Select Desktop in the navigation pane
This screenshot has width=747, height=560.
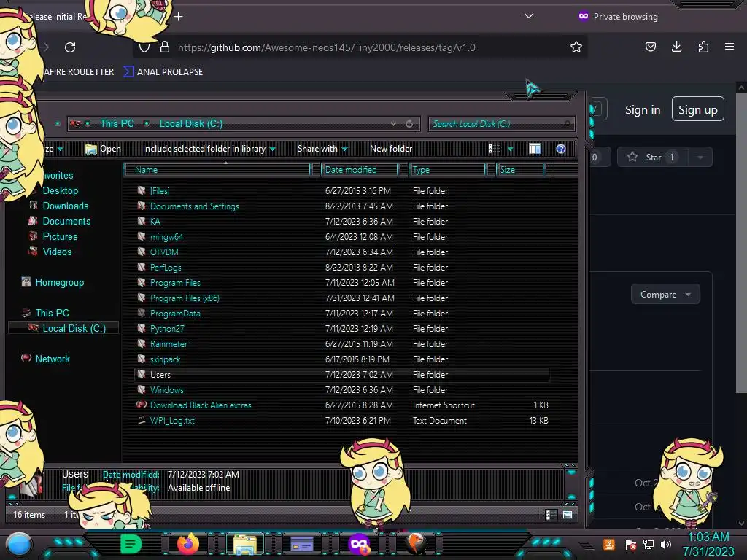(60, 190)
